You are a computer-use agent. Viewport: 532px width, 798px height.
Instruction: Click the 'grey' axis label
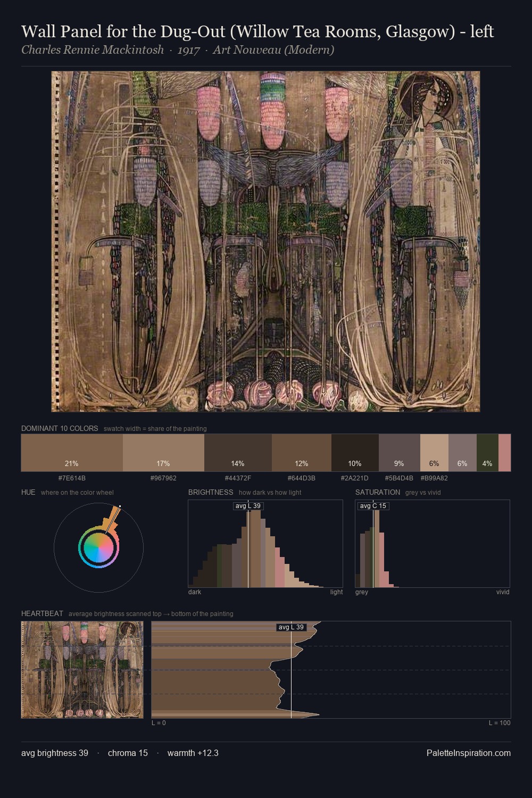362,592
